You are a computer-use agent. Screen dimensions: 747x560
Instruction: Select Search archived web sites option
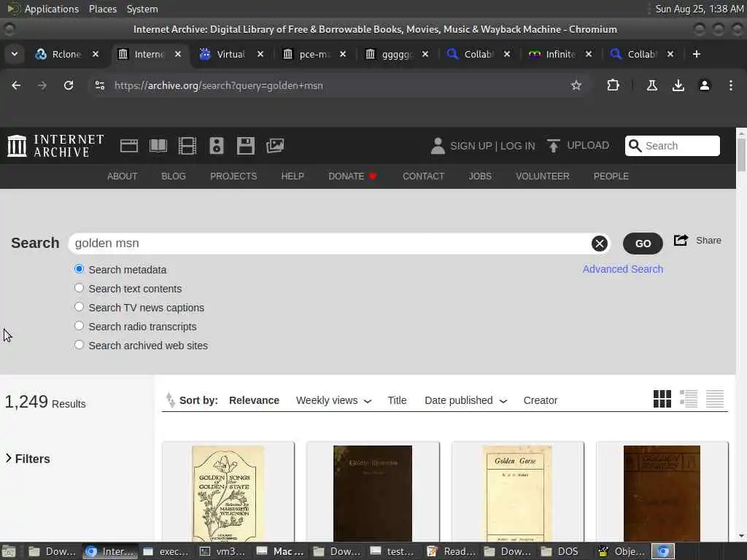(x=79, y=345)
